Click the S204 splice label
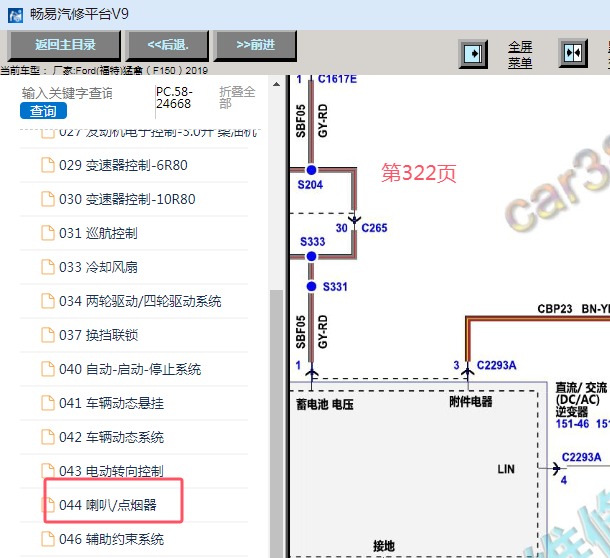This screenshot has height=558, width=610. pos(310,184)
